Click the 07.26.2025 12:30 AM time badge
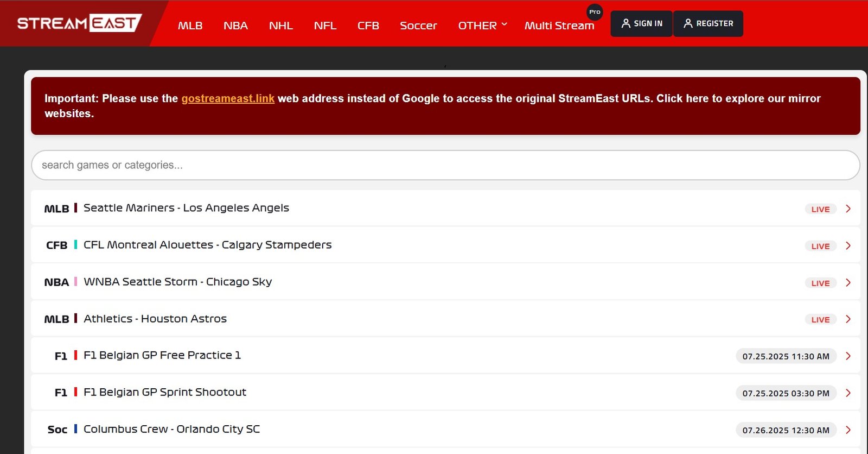Image resolution: width=868 pixels, height=454 pixels. 786,430
